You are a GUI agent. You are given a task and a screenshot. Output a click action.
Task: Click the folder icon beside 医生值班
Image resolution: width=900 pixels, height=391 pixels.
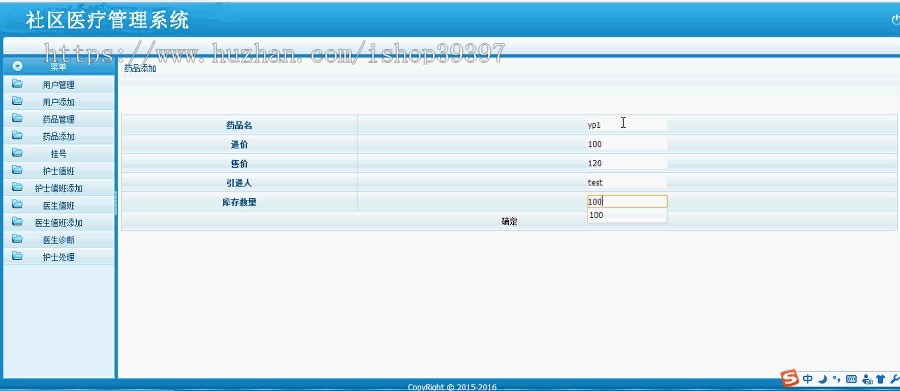tap(17, 204)
